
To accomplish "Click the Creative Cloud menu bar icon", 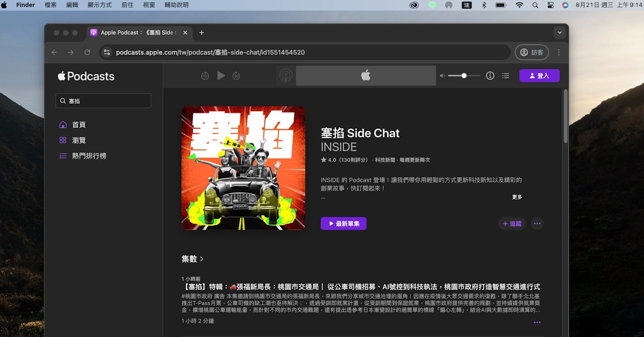I will (x=414, y=5).
